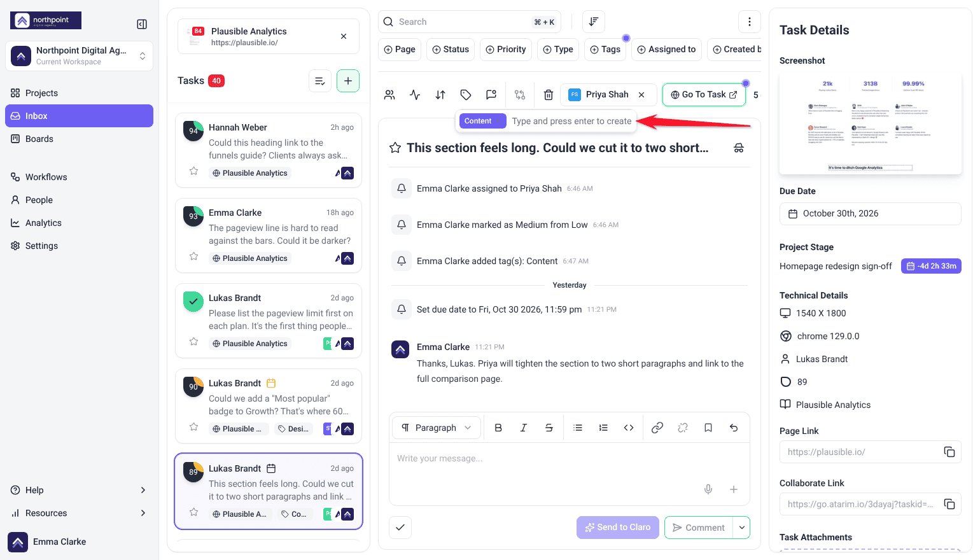Image resolution: width=980 pixels, height=560 pixels.
Task: Insert a code block in the editor
Action: [x=629, y=428]
